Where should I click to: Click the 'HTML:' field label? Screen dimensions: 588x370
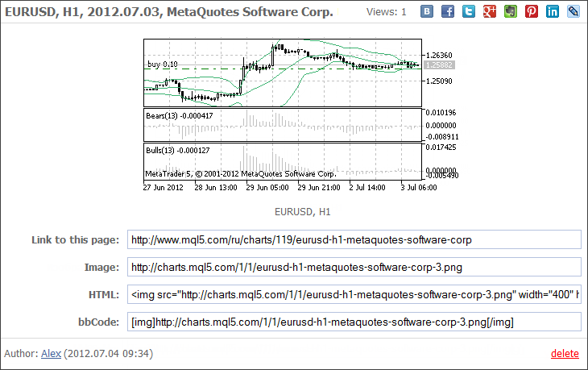pos(104,294)
